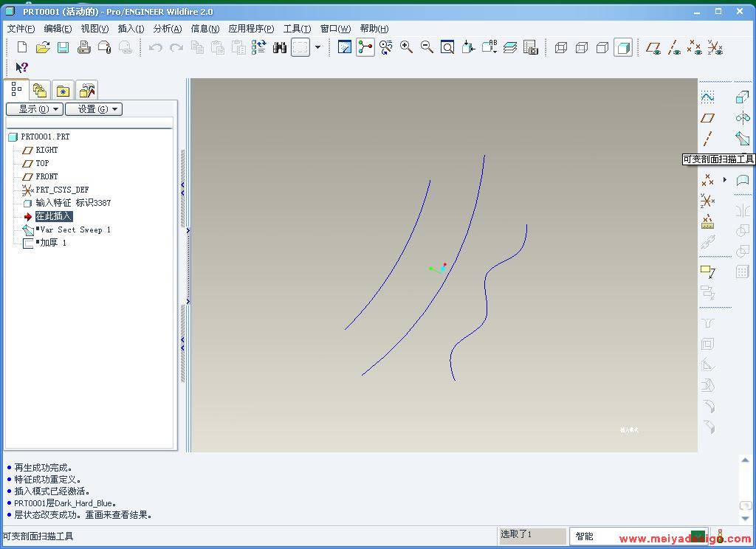Save the file with the floppy icon
The image size is (756, 549).
click(63, 47)
